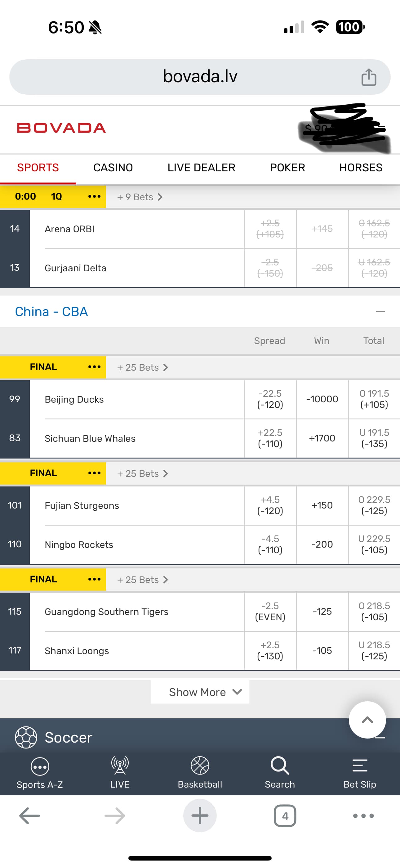Tap the share icon in address bar
The height and width of the screenshot is (868, 400).
tap(368, 77)
